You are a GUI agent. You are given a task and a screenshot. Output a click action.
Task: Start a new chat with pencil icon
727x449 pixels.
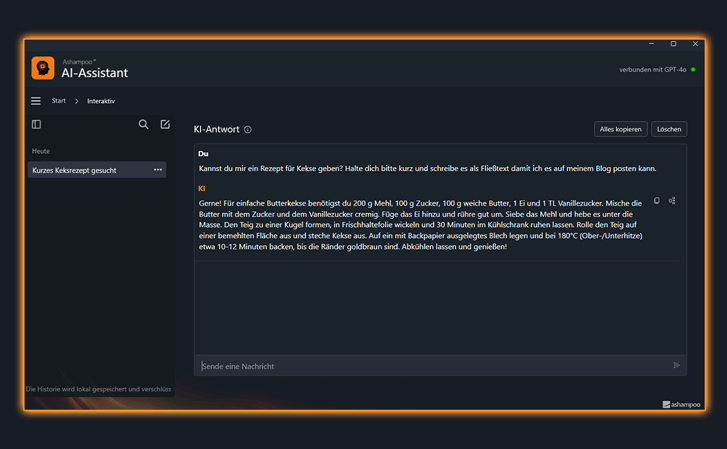pos(165,124)
